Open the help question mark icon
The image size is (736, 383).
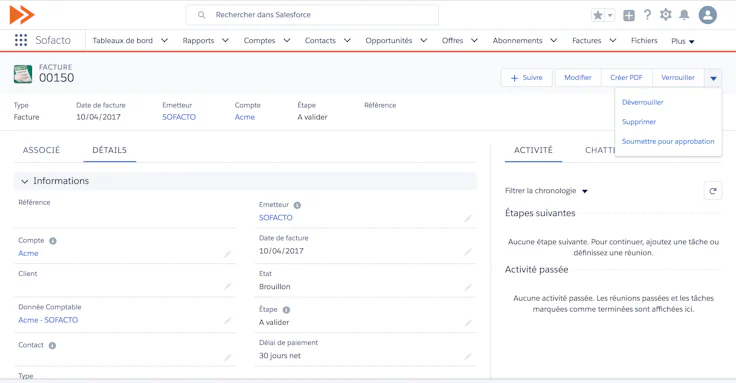(647, 15)
